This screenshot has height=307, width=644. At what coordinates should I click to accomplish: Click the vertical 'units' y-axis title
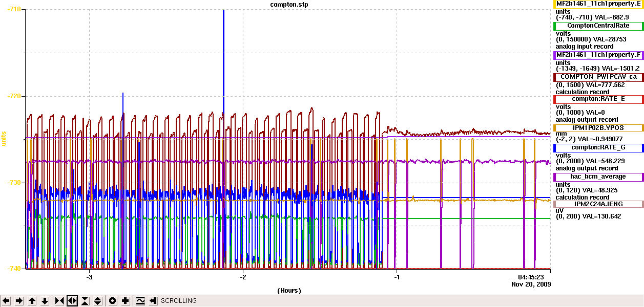click(x=3, y=139)
